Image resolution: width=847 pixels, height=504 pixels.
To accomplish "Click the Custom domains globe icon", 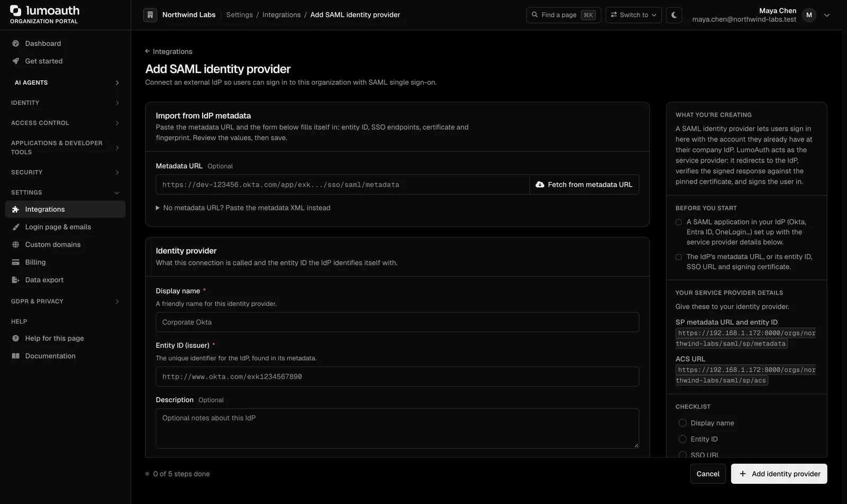I will point(16,245).
